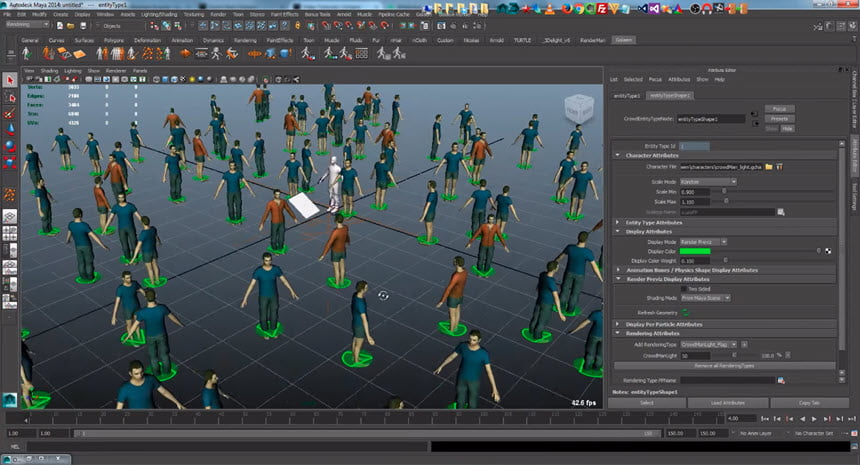Click the Copy Tab button

click(x=809, y=403)
